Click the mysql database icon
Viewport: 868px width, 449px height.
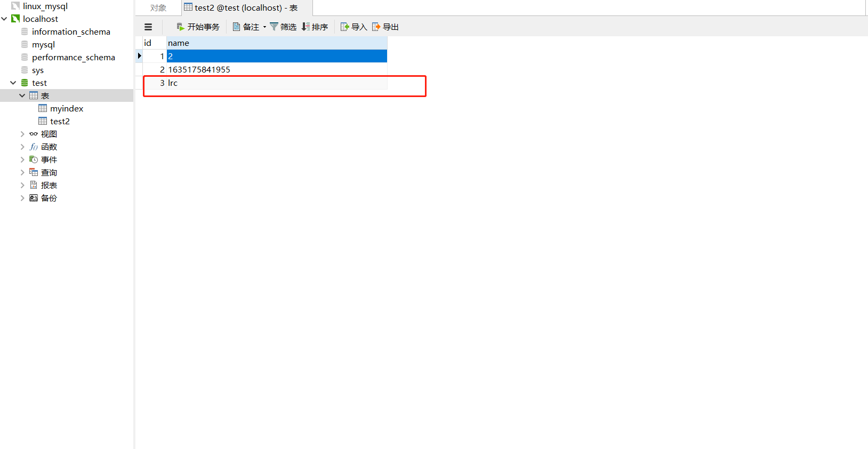tap(25, 44)
